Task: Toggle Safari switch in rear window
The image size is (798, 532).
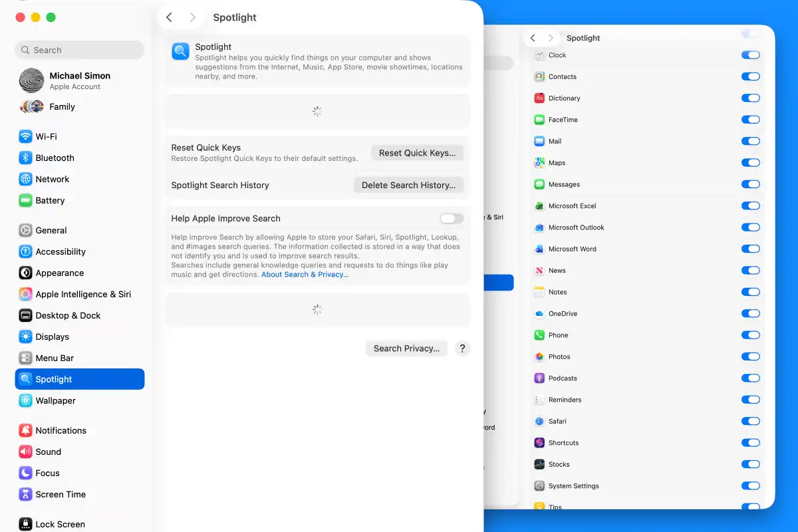Action: coord(750,421)
